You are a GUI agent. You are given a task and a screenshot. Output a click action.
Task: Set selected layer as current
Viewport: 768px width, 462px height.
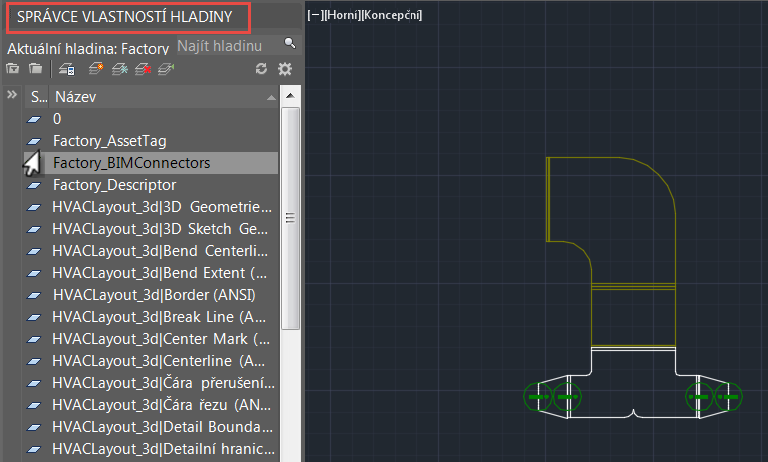(167, 69)
